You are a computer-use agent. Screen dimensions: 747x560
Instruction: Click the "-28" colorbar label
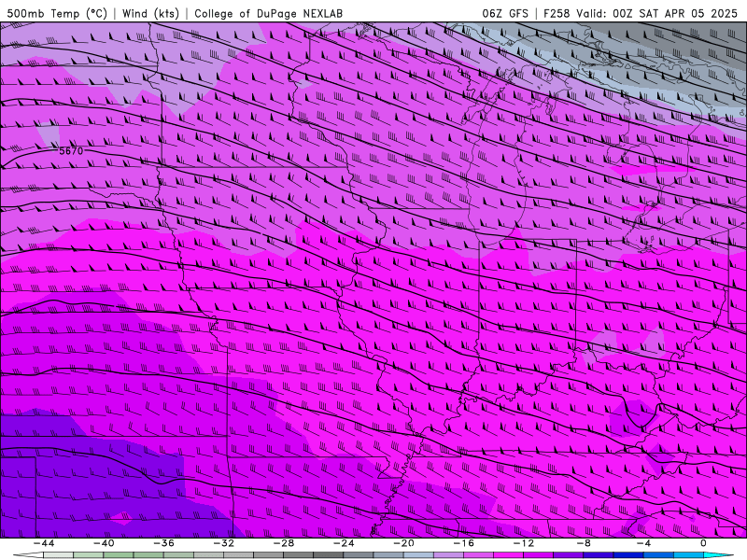coord(284,543)
